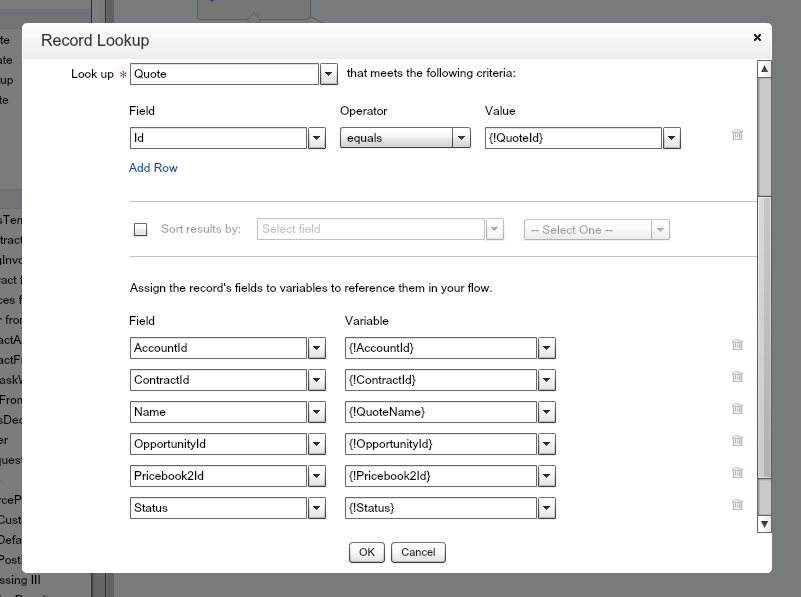Click the scrollbar down arrow
The width and height of the screenshot is (801, 597).
coord(764,524)
